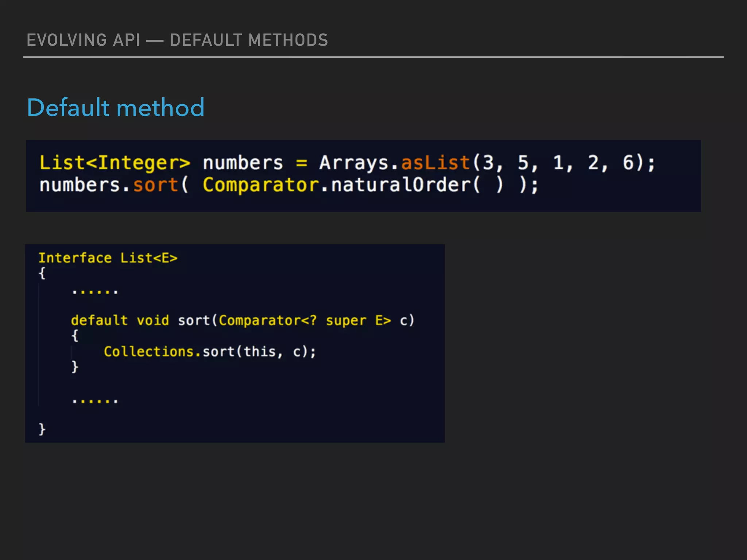
Task: Click 'sort(this, c);' call text
Action: click(x=259, y=352)
